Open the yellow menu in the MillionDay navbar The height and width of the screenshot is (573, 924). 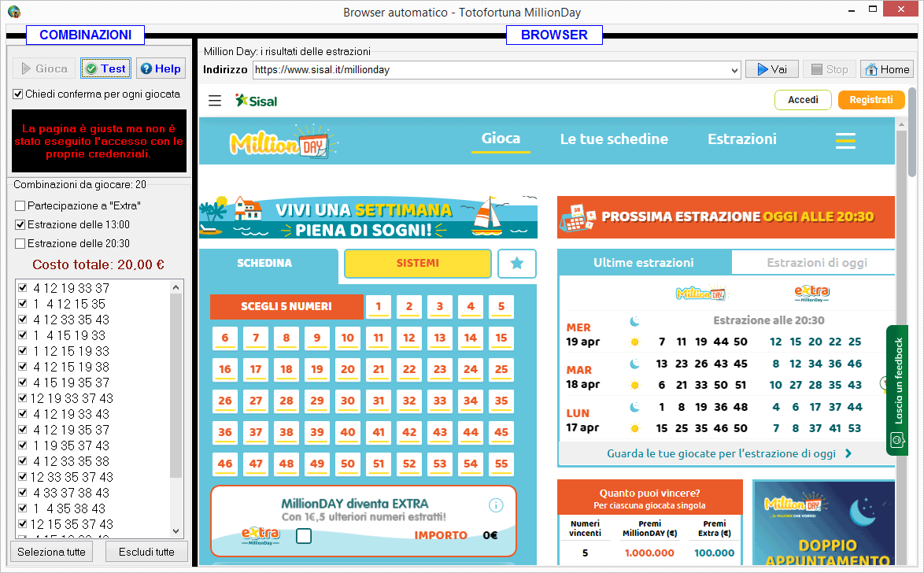coord(845,140)
